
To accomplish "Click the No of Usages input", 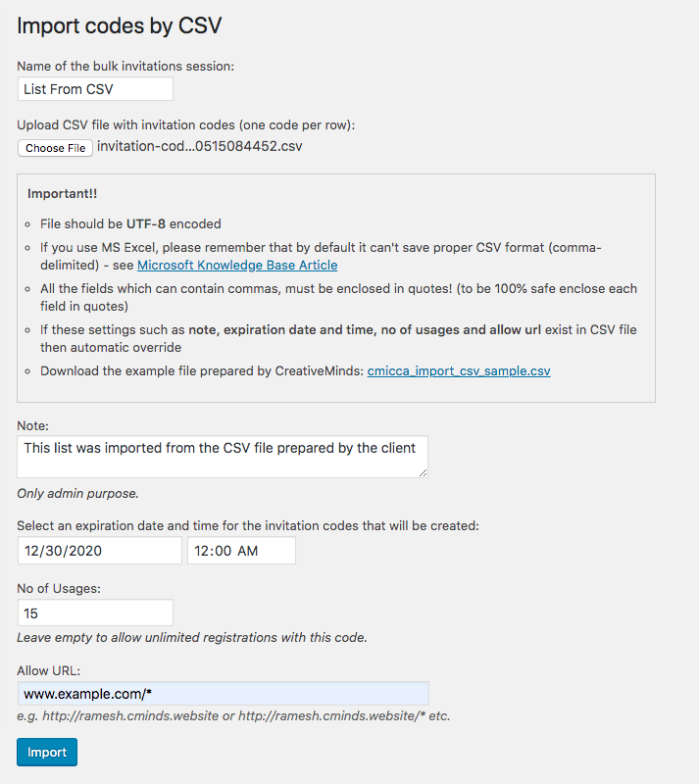I will pyautogui.click(x=95, y=613).
